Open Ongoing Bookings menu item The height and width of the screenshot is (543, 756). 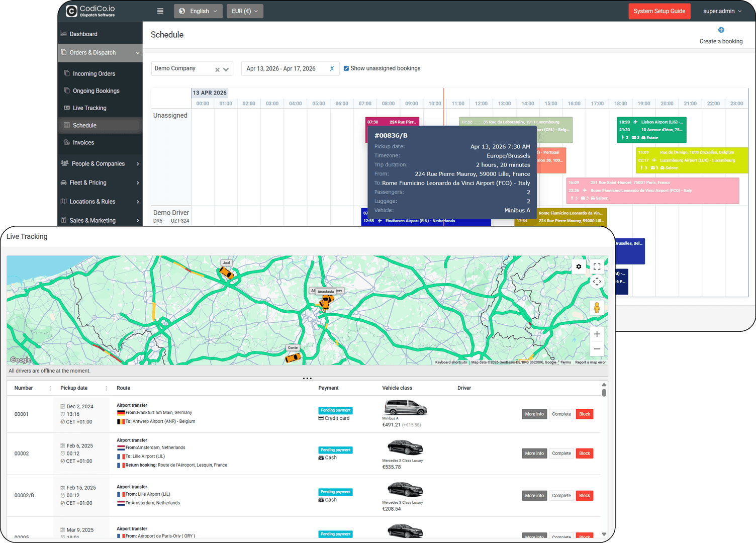tap(100, 91)
